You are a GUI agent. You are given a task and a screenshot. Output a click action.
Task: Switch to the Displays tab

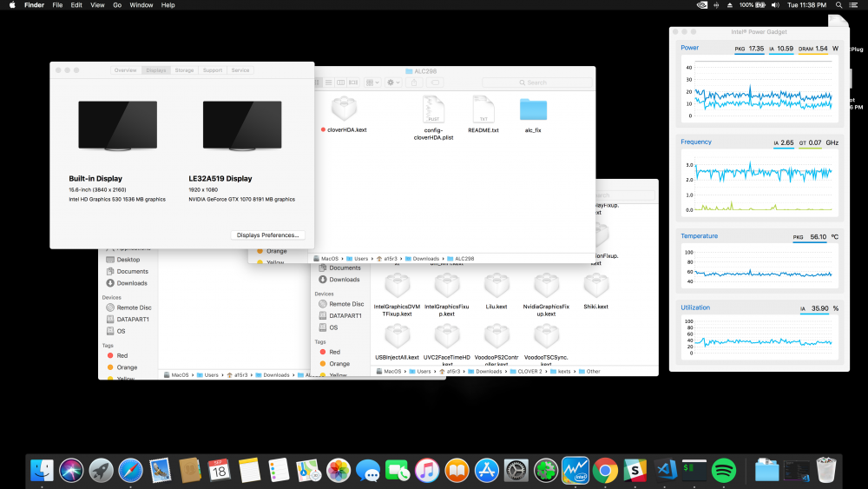click(156, 70)
